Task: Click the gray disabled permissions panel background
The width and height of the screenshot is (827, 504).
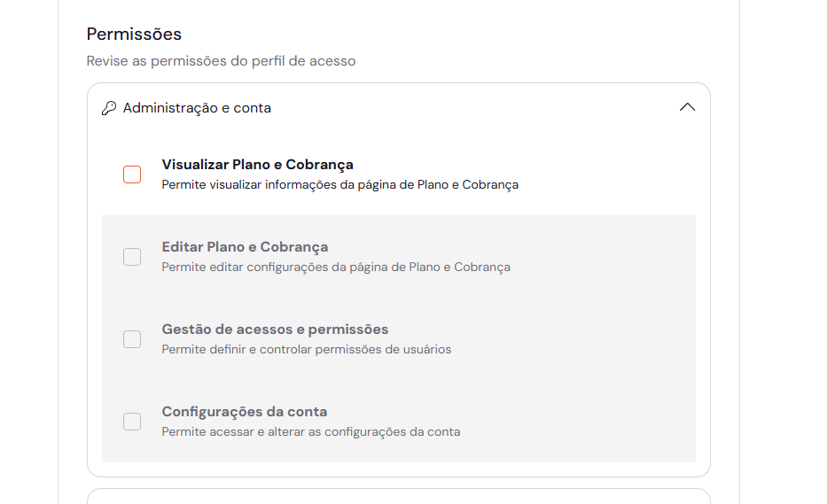Action: 603,372
